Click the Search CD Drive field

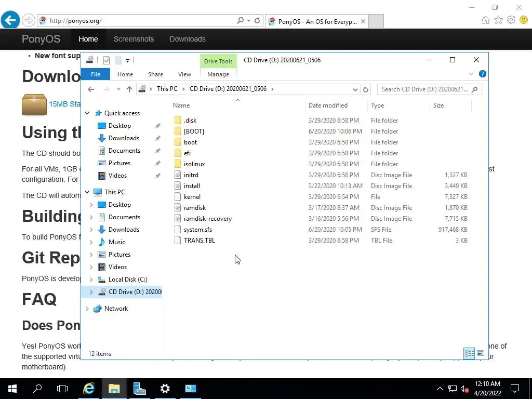429,89
